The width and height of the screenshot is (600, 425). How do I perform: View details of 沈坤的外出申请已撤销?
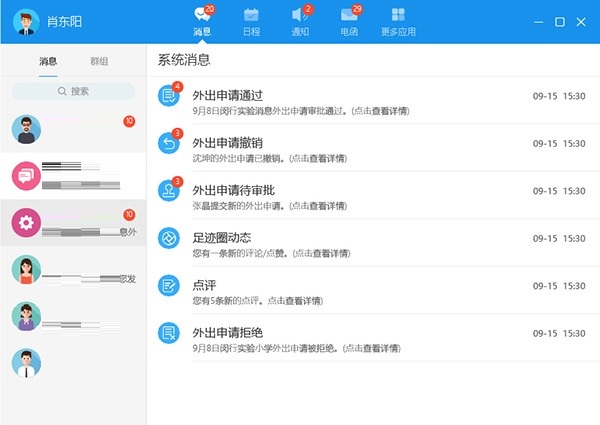point(270,158)
